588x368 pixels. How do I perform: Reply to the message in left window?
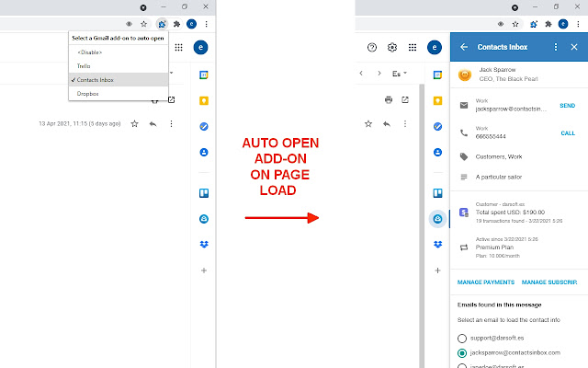153,123
